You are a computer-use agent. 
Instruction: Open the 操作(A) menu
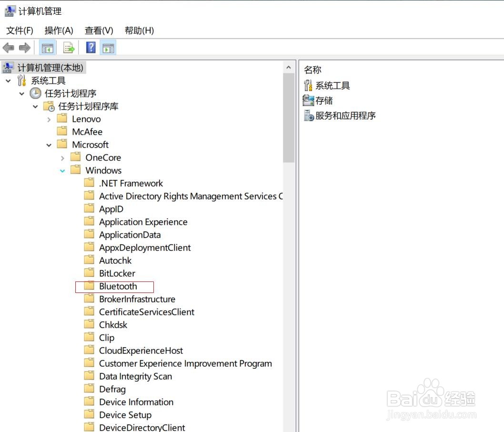59,30
